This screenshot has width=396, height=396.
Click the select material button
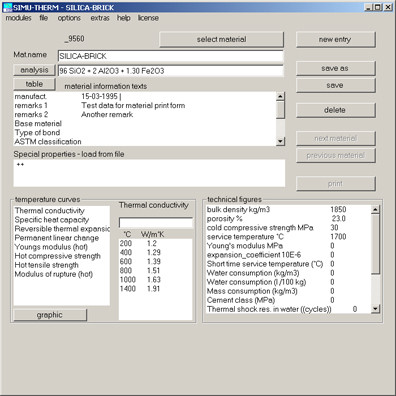click(221, 39)
